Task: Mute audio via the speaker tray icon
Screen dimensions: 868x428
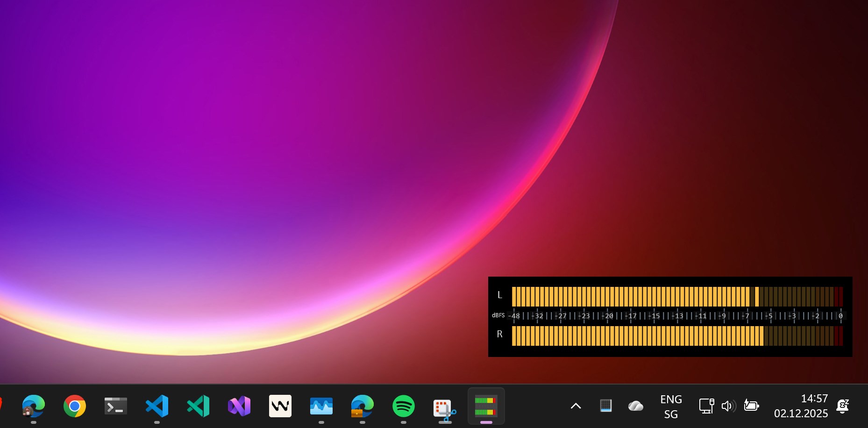Action: 728,406
